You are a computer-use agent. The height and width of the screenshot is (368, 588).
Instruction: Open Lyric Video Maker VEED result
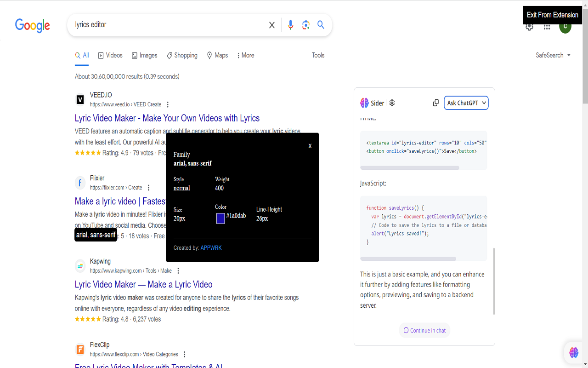[167, 118]
